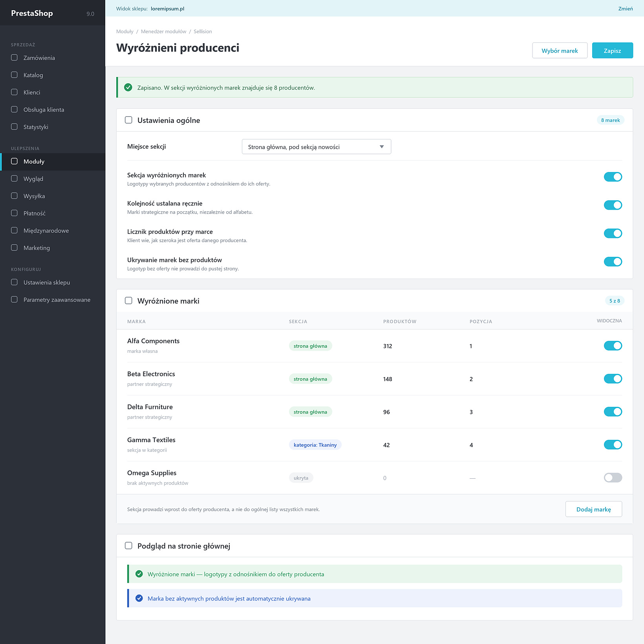Click the ukryta tag for Omega Supplies
The height and width of the screenshot is (644, 644).
click(x=301, y=478)
